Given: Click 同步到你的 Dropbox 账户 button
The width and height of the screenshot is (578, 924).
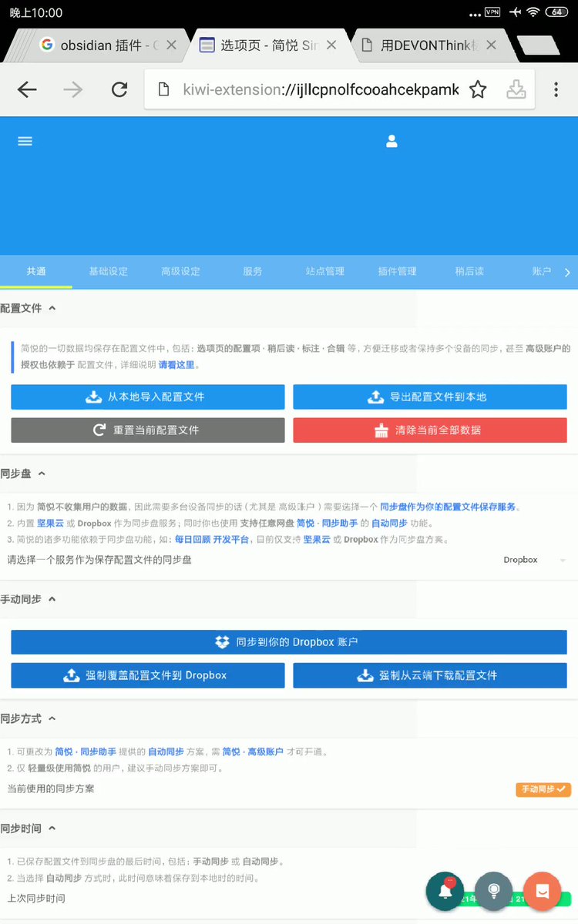Looking at the screenshot, I should point(289,642).
